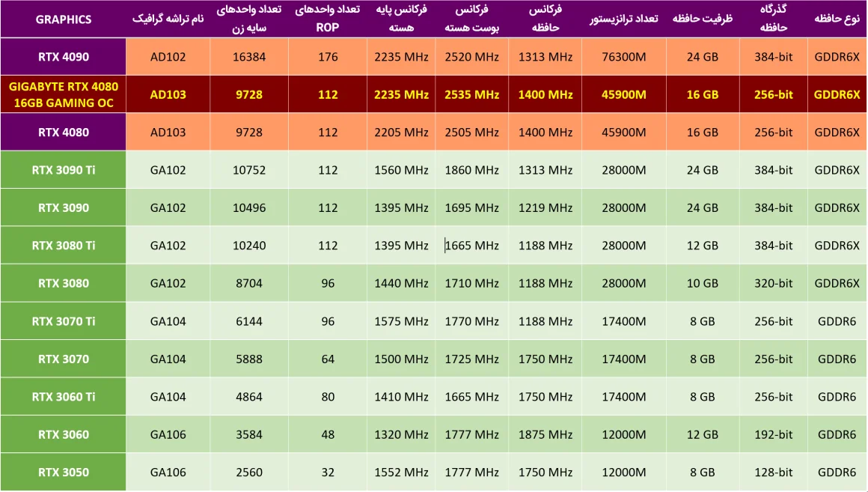The width and height of the screenshot is (868, 492).
Task: Click the 10240 shader count cell
Action: pos(249,246)
